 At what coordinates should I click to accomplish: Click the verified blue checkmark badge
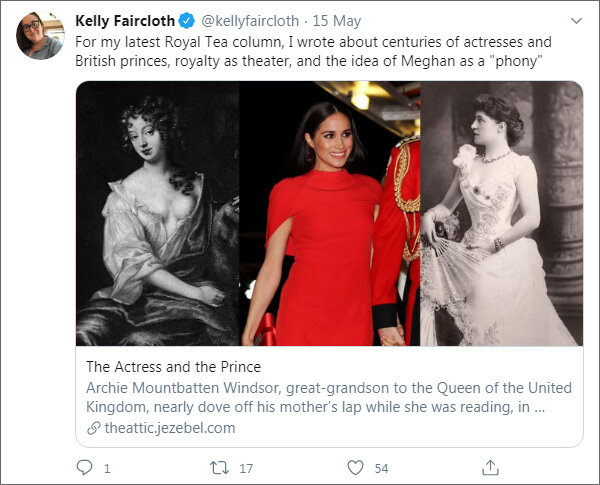click(186, 21)
